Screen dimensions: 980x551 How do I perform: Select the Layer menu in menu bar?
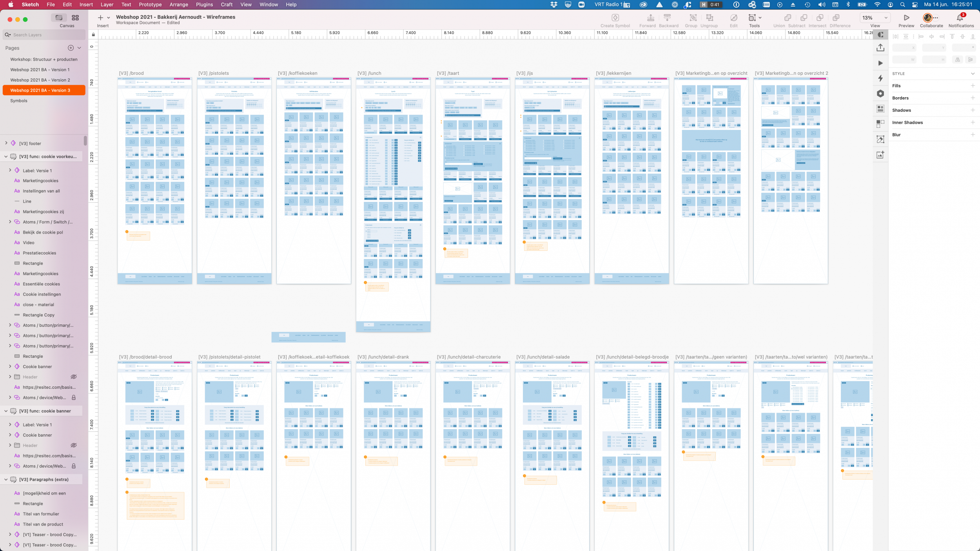tap(106, 5)
